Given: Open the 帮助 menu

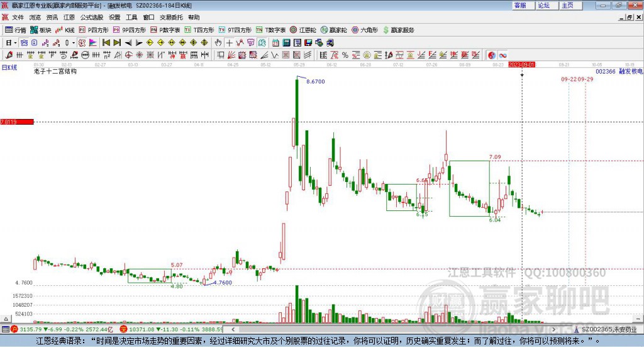Looking at the screenshot, I should (x=194, y=17).
